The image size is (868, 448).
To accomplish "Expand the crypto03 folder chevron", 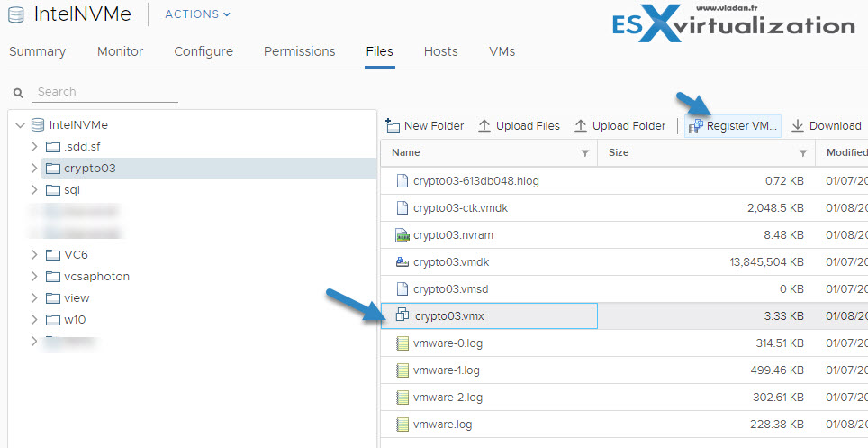I will (x=34, y=169).
